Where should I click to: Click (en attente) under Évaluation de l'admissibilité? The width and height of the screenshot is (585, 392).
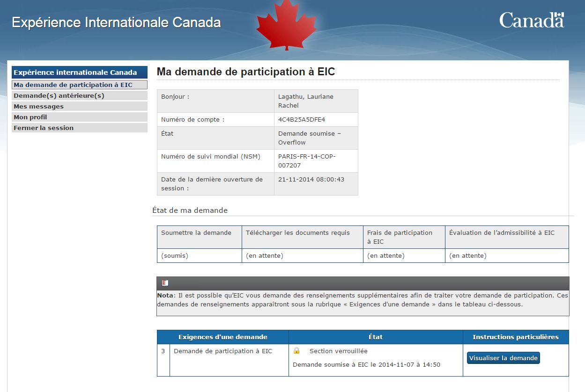[468, 256]
